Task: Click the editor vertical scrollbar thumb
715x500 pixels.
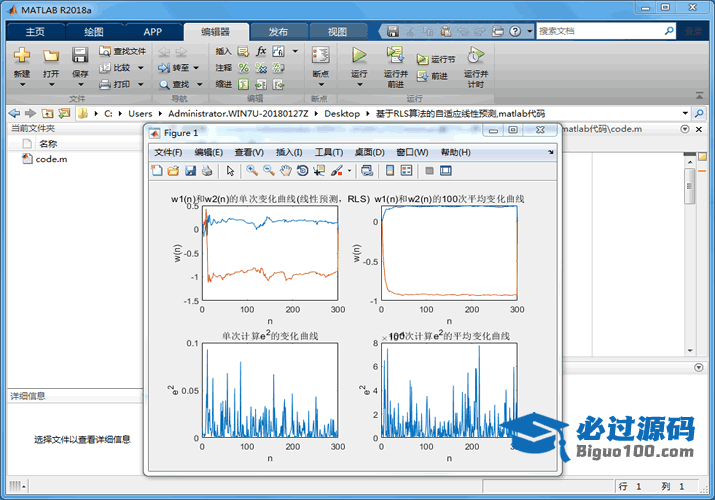Action: tap(689, 186)
